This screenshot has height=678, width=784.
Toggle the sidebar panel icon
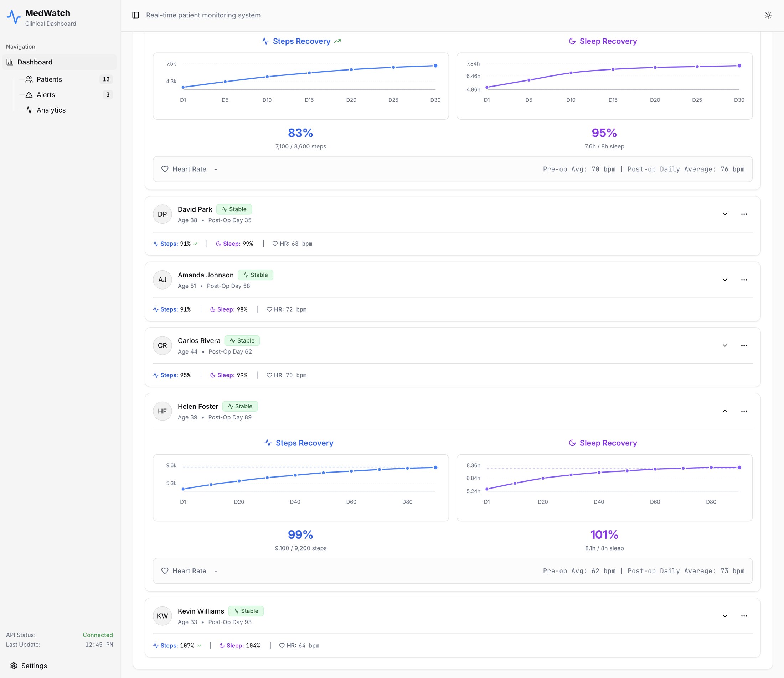tap(135, 15)
